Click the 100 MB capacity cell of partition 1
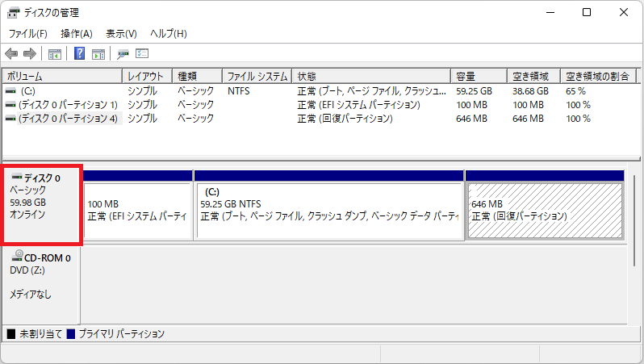The width and height of the screenshot is (644, 364). point(471,105)
